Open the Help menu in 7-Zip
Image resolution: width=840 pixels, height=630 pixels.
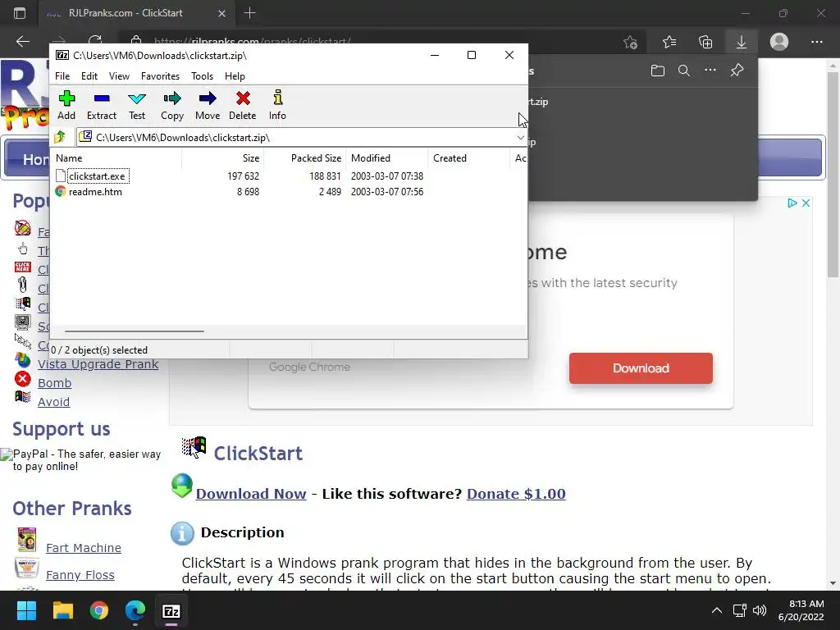pyautogui.click(x=235, y=76)
